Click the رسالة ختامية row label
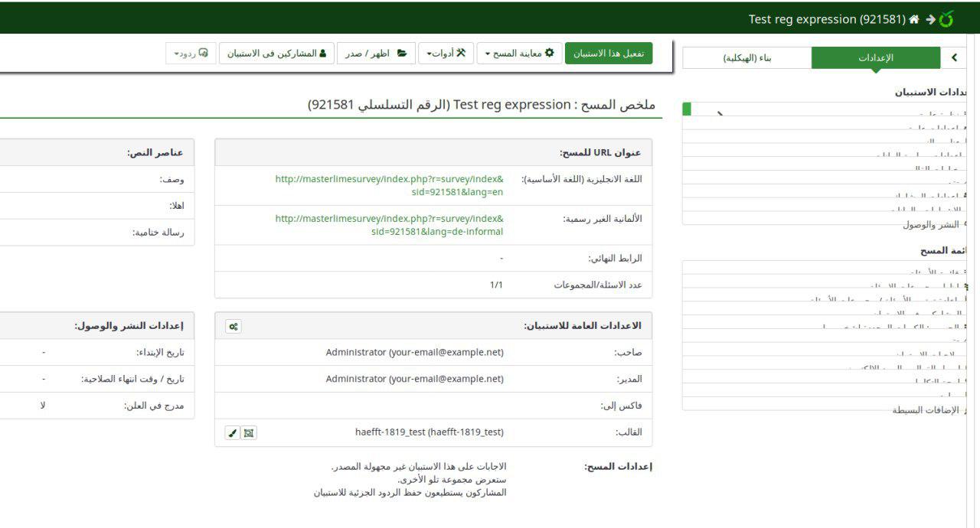The image size is (980, 528). (158, 233)
